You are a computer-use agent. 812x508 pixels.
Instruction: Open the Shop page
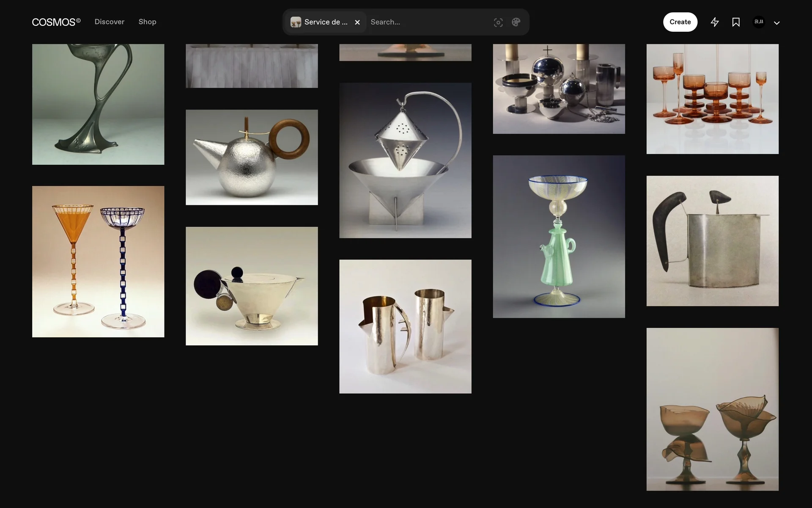(x=147, y=22)
